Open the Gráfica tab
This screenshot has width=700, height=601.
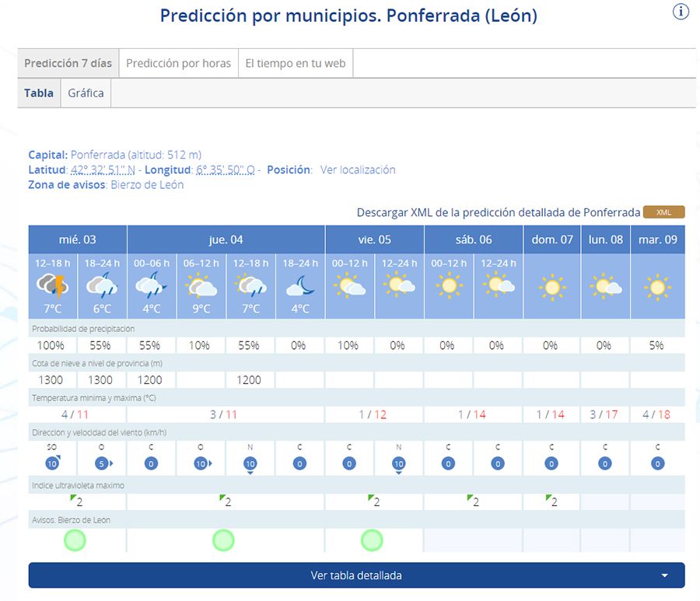(86, 93)
